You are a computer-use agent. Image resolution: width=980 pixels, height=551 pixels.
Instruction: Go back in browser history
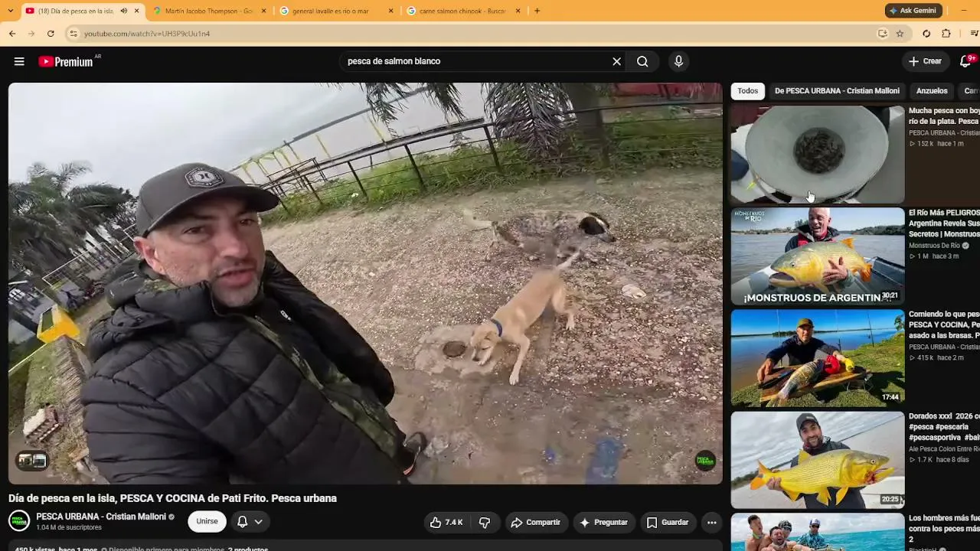pyautogui.click(x=12, y=34)
